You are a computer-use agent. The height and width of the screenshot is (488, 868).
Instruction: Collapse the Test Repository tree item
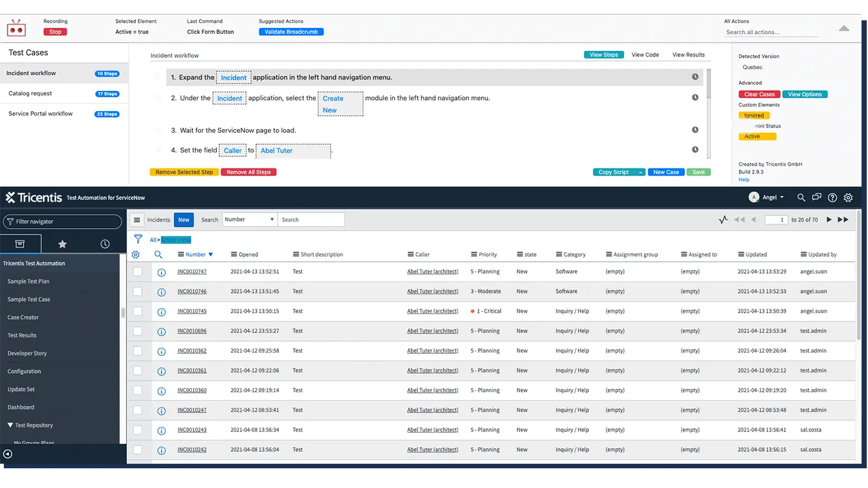click(10, 425)
